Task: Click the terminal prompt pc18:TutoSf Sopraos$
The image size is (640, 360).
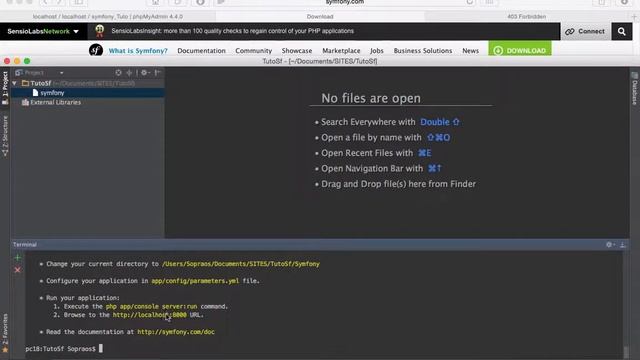Action: tap(60, 349)
